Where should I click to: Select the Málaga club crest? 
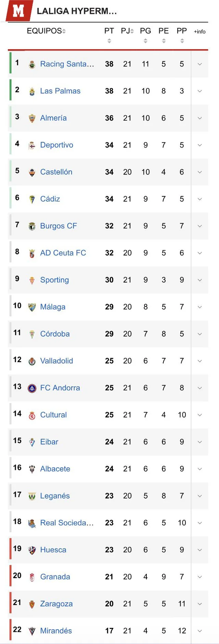click(x=32, y=307)
